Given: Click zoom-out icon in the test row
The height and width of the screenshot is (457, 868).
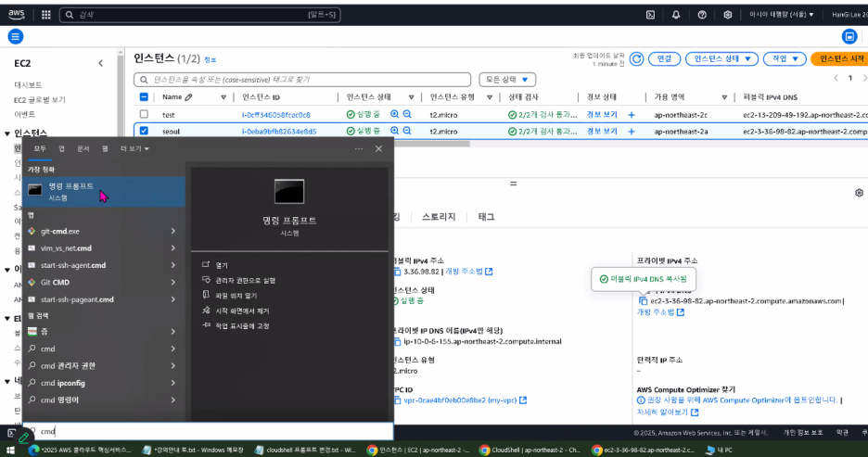Looking at the screenshot, I should 407,115.
